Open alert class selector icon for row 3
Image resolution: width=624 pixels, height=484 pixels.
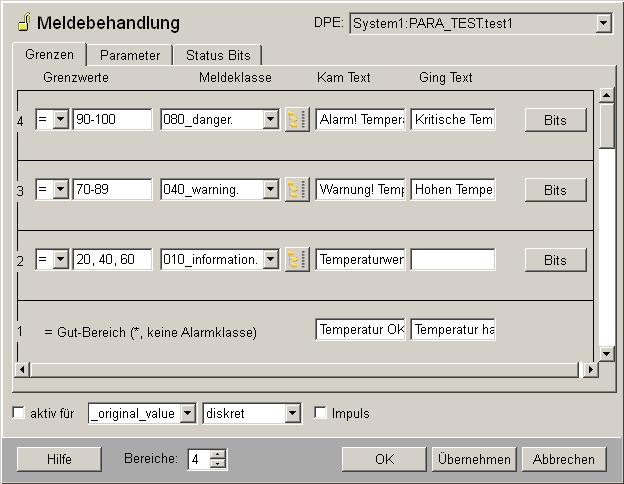click(297, 189)
